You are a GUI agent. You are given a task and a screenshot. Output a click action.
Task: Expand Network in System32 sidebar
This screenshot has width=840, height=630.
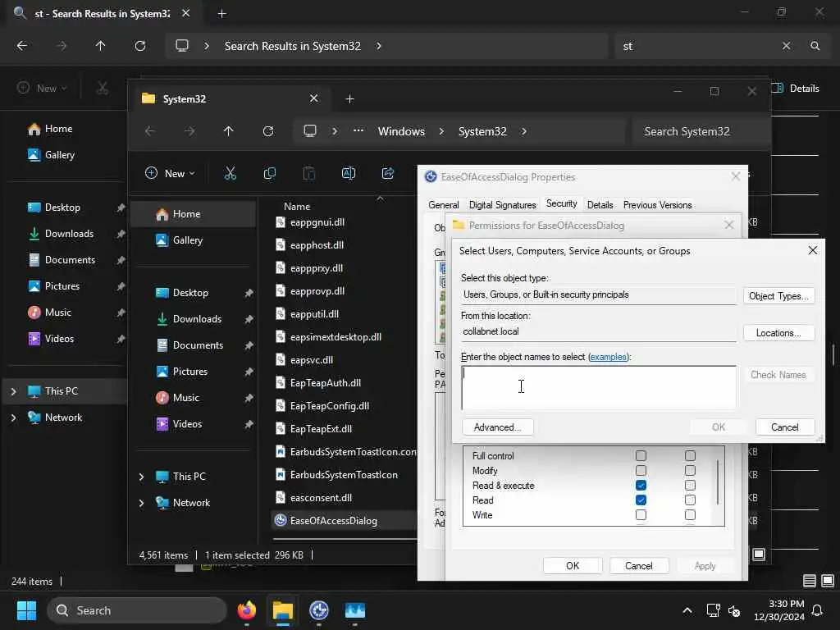[x=141, y=503]
